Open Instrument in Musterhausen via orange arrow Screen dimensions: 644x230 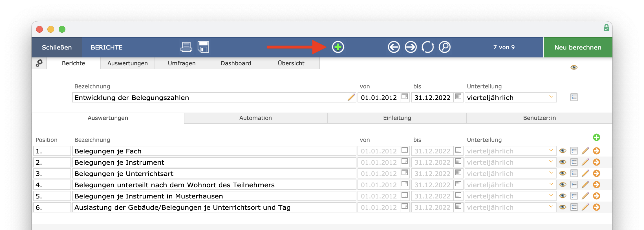click(597, 196)
